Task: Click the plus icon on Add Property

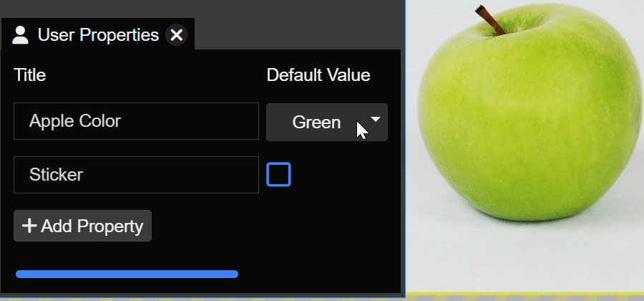Action: pyautogui.click(x=29, y=226)
